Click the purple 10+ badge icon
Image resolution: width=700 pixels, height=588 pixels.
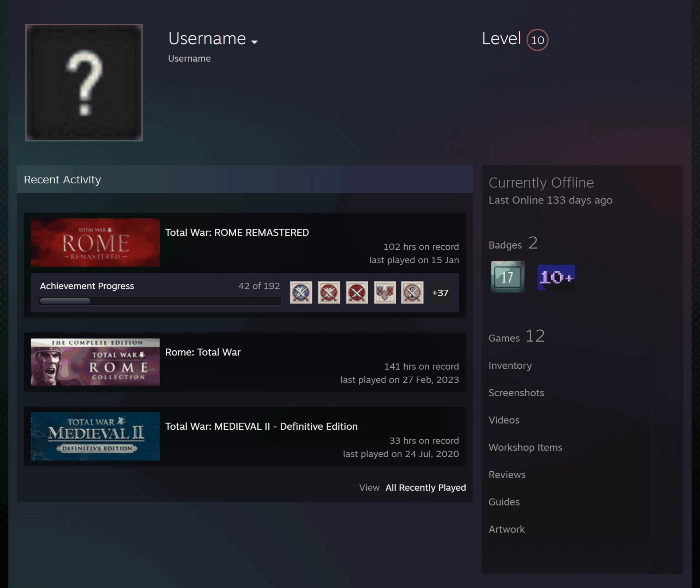pyautogui.click(x=556, y=277)
